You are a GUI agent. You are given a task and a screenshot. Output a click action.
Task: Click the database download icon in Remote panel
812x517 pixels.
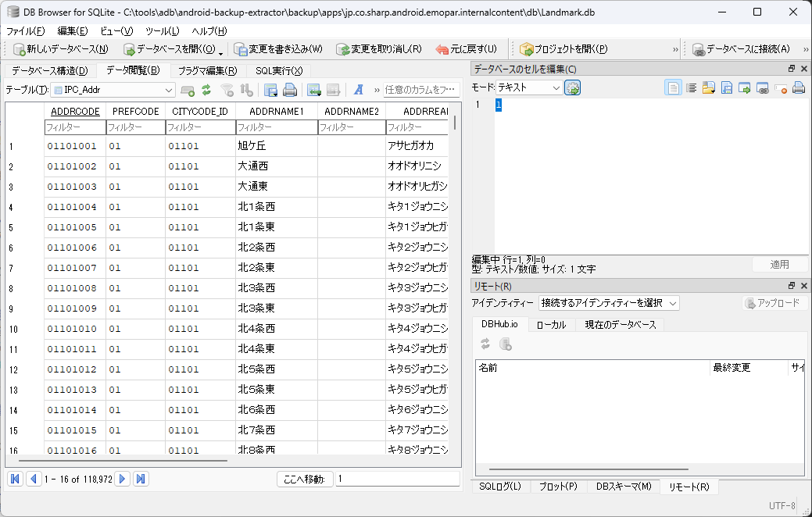point(506,344)
